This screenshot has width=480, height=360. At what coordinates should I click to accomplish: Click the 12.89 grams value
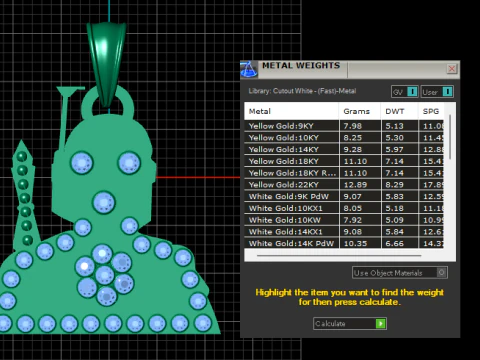(355, 185)
